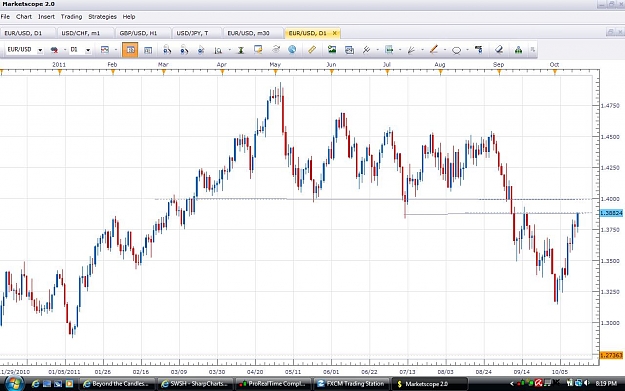Select the fan lines drawing tool
This screenshot has width=625, height=391.
(411, 50)
